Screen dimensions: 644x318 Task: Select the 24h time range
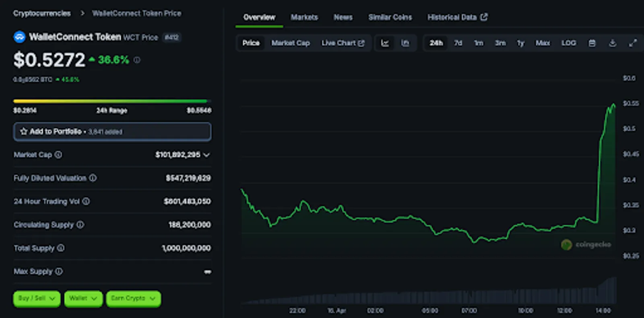(436, 43)
